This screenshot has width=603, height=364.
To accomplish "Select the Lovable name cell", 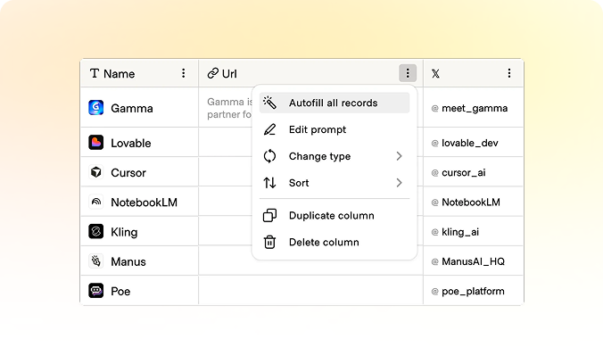I will click(139, 143).
